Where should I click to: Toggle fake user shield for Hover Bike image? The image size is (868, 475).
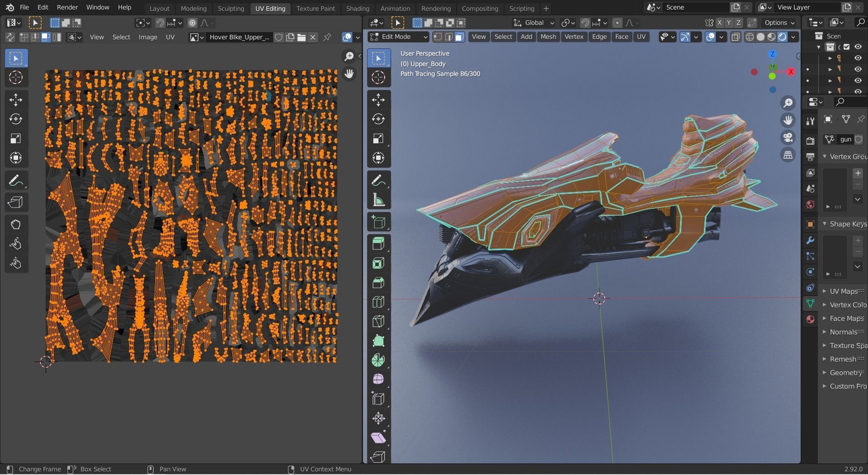pyautogui.click(x=279, y=37)
